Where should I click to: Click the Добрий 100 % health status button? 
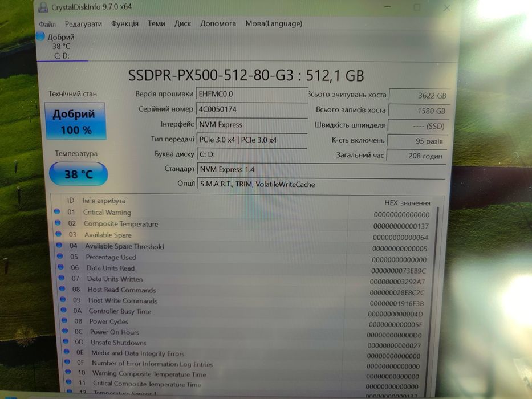(x=75, y=121)
